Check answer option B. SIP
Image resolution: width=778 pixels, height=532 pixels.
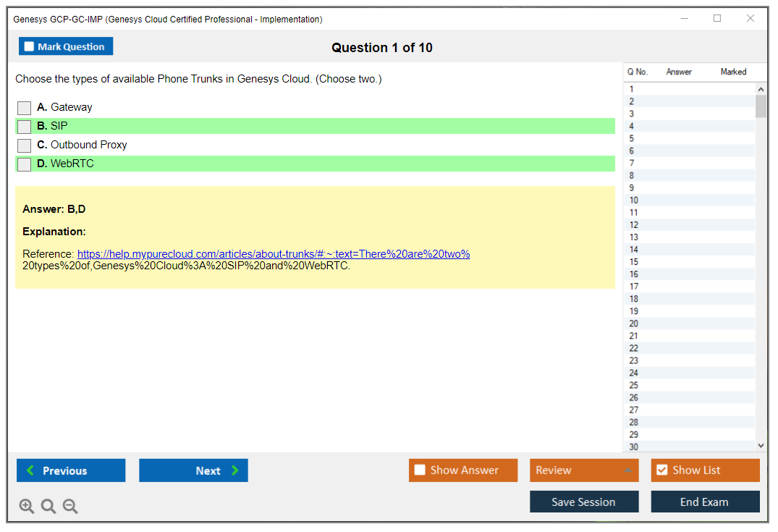[25, 127]
